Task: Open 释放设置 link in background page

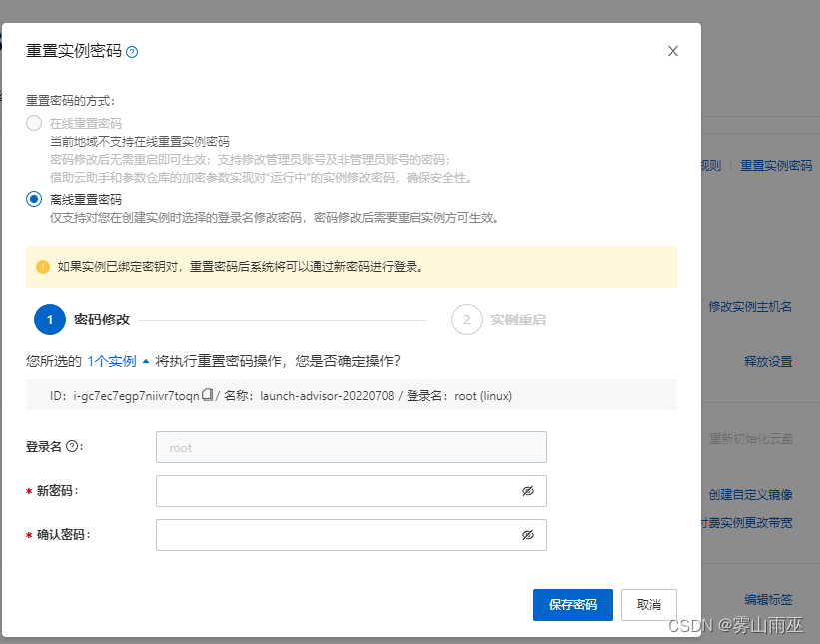Action: click(768, 361)
